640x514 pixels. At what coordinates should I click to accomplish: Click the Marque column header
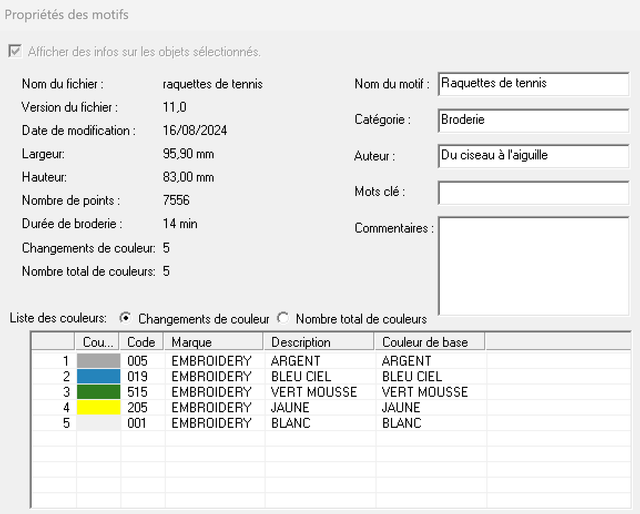point(213,342)
